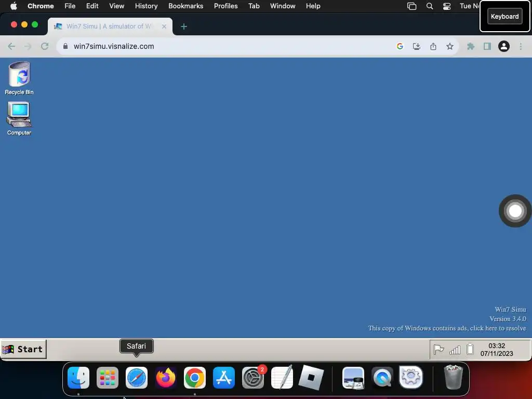The image size is (532, 399).
Task: Click the Google icon in address bar
Action: click(x=400, y=46)
